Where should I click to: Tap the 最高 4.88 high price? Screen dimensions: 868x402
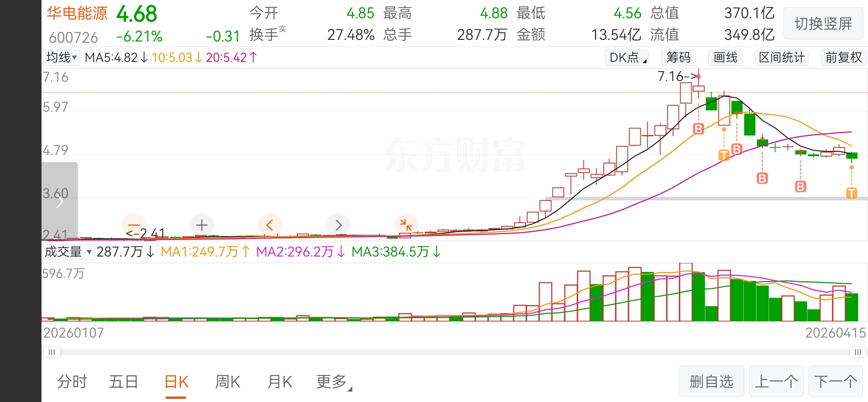(x=445, y=13)
